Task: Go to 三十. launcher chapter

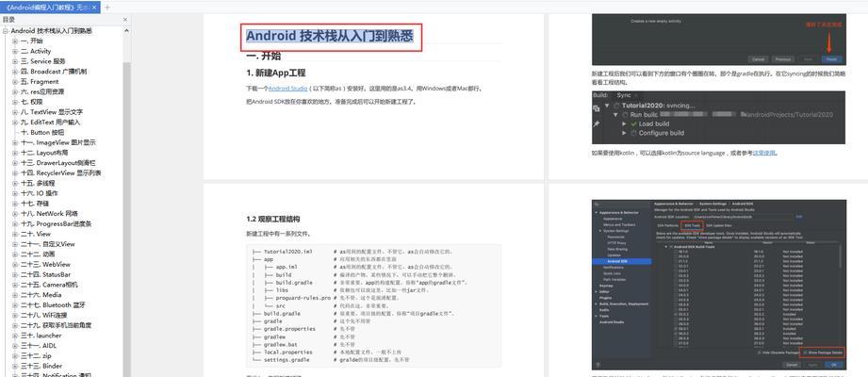Action: tap(41, 336)
